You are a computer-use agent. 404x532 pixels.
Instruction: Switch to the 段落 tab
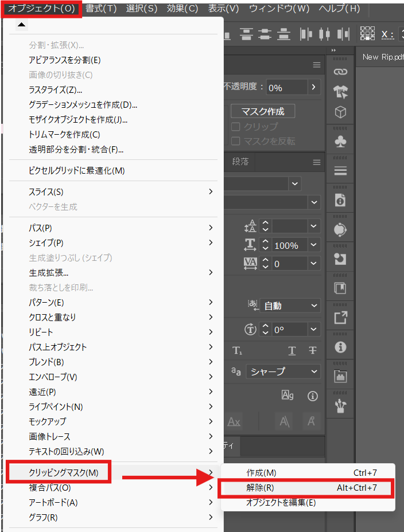(240, 162)
